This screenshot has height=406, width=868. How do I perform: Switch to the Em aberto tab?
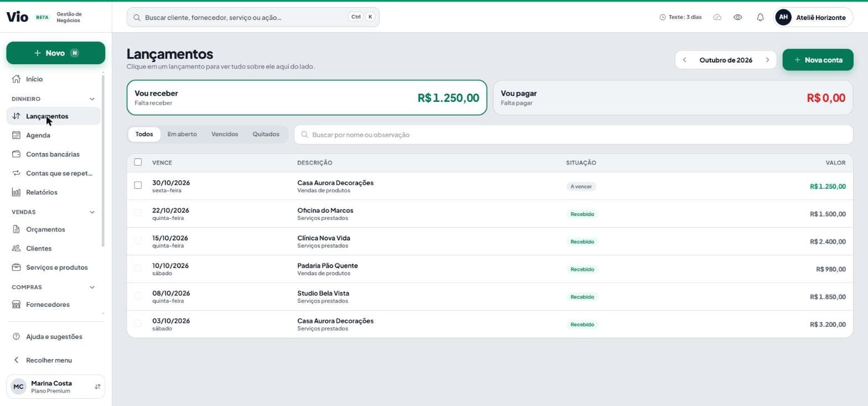(x=182, y=134)
